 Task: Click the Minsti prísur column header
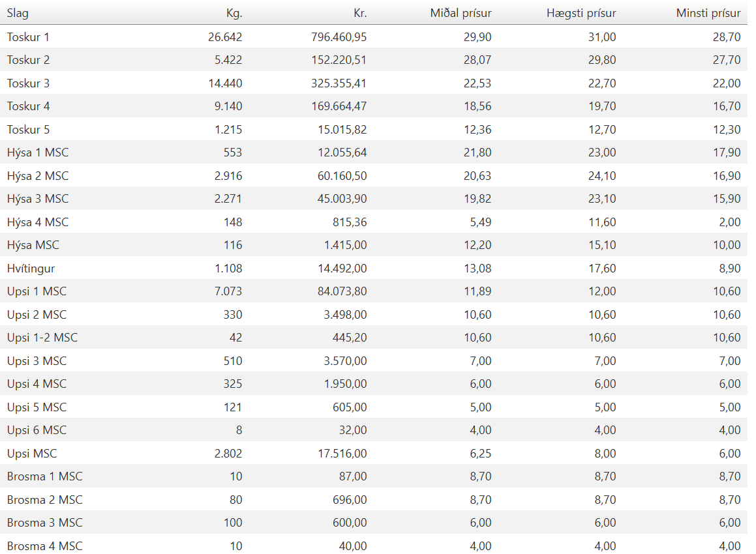[x=708, y=14]
